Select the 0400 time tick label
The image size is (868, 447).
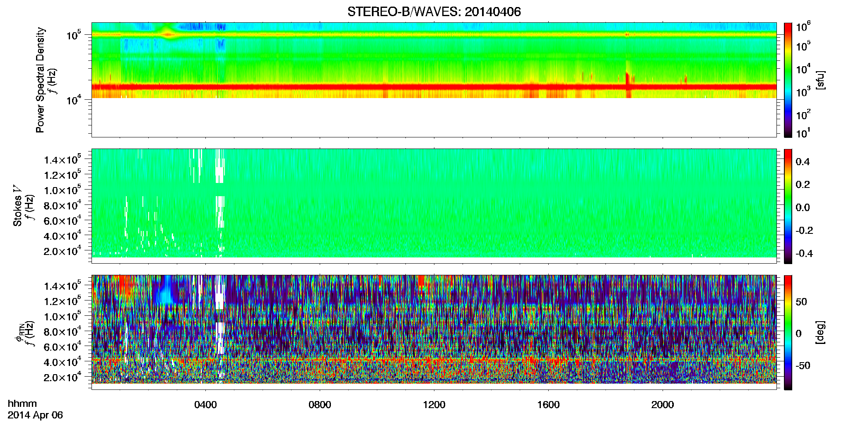205,404
